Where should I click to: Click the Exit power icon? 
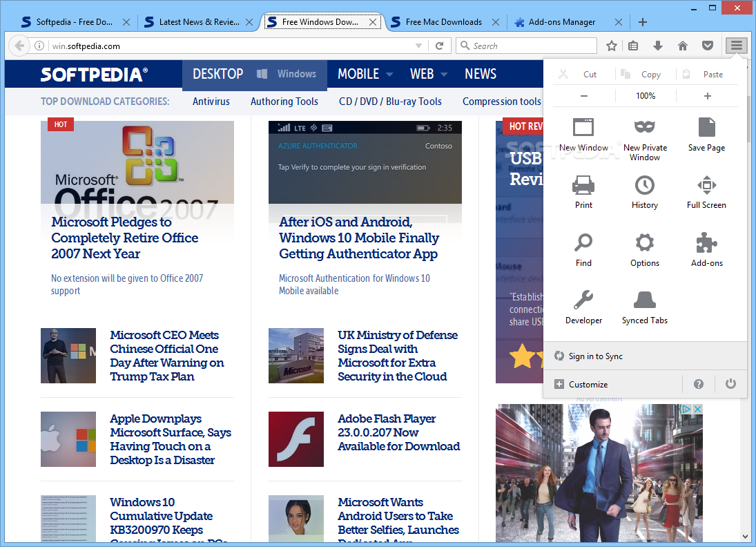pyautogui.click(x=730, y=384)
